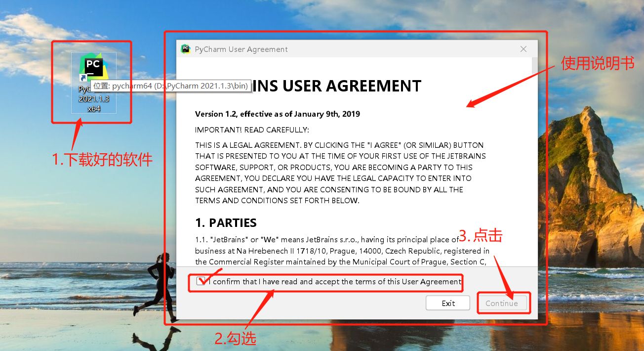Click the "IMPORTANT! READ CAREFULLY:" line
The width and height of the screenshot is (644, 351).
(252, 130)
